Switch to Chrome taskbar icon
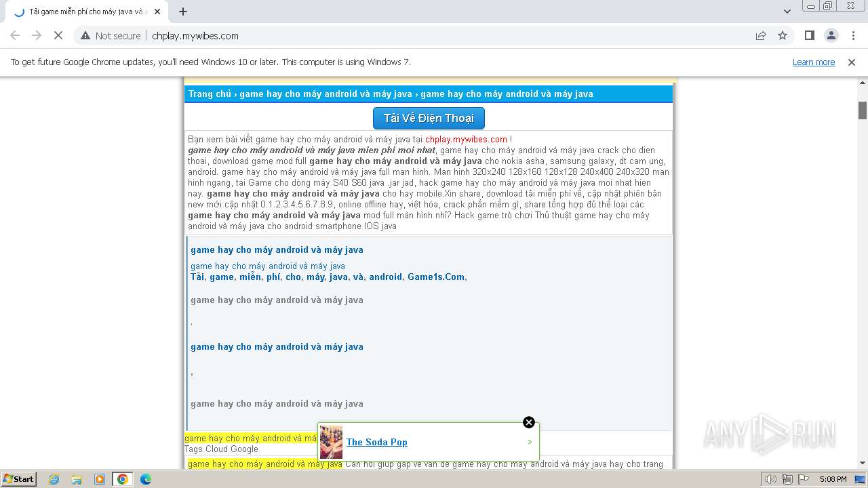Image resolution: width=868 pixels, height=488 pixels. 123,479
